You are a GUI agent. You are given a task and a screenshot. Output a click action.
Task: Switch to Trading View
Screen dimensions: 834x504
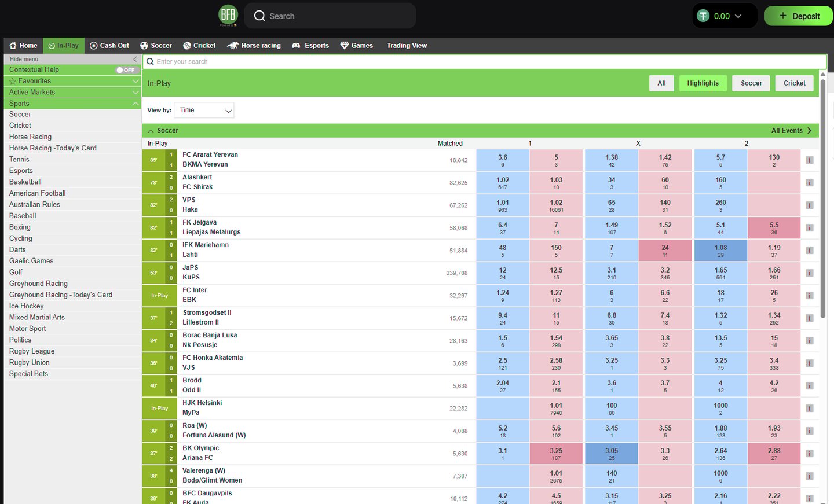(407, 46)
